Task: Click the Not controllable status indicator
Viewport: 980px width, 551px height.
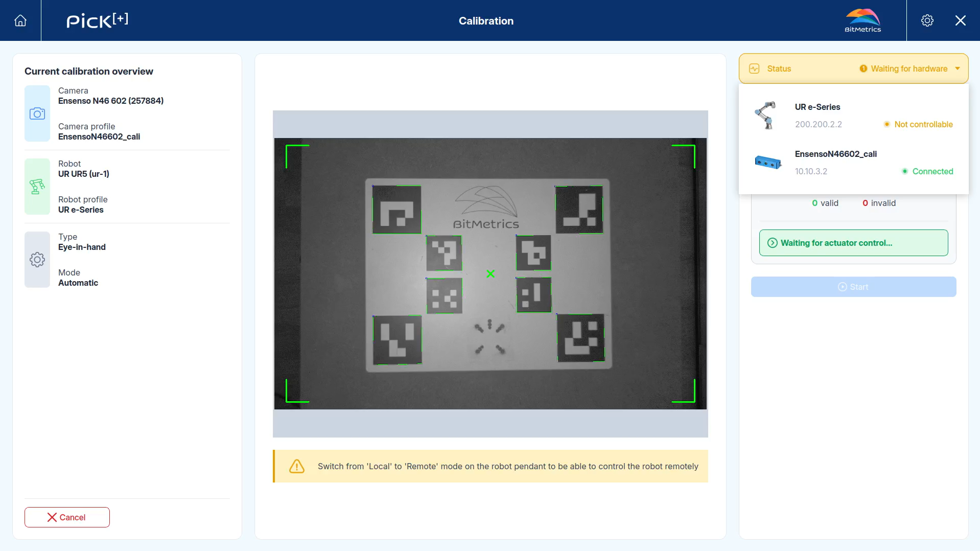Action: 918,124
